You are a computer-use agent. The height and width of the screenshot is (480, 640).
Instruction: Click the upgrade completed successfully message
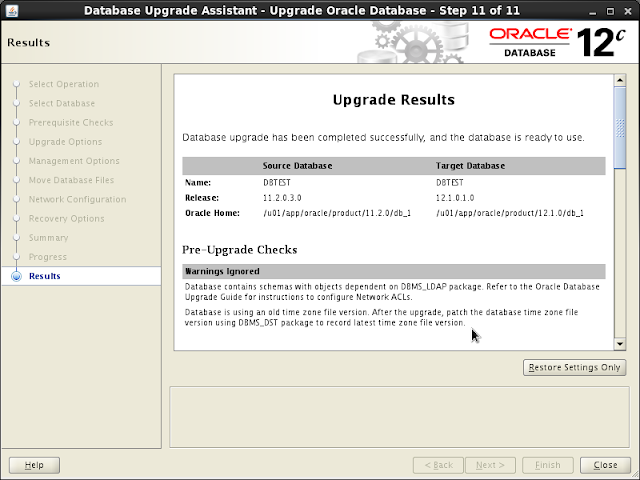click(383, 138)
